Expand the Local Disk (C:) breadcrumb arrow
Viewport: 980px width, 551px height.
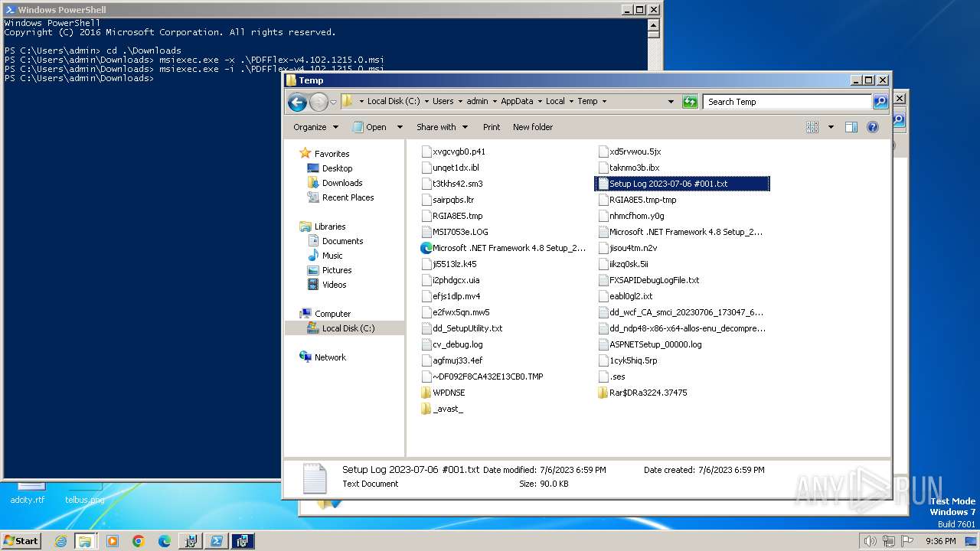426,101
